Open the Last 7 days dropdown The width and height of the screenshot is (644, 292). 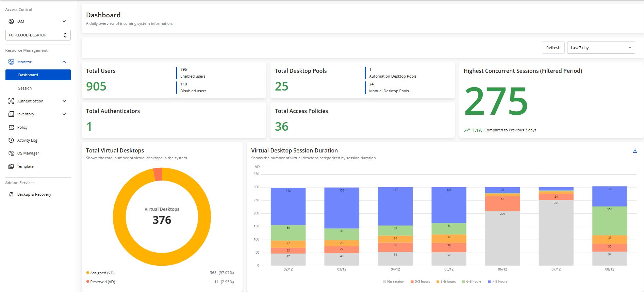pyautogui.click(x=601, y=48)
